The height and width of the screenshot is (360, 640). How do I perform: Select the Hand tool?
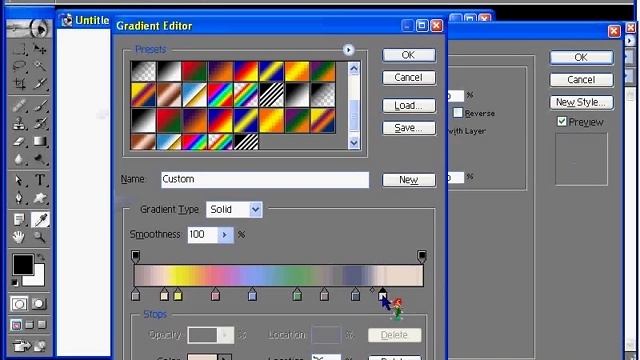19,237
